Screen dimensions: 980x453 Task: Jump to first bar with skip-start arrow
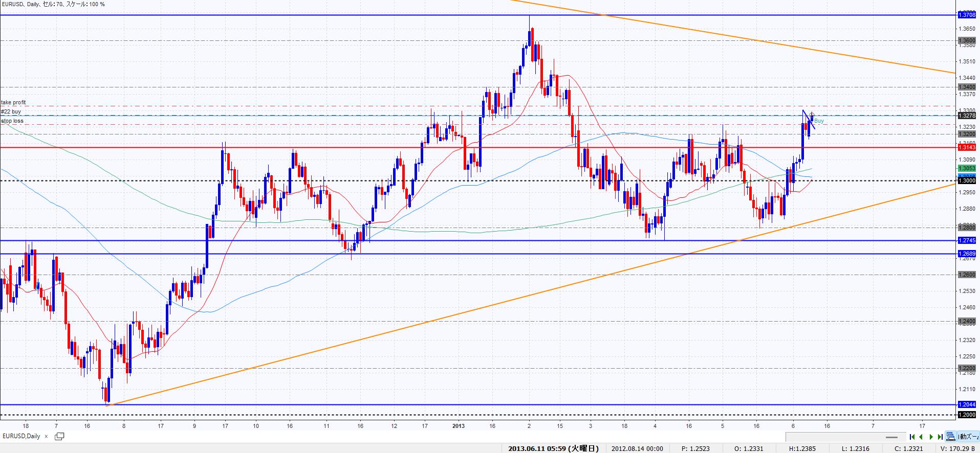pos(912,437)
